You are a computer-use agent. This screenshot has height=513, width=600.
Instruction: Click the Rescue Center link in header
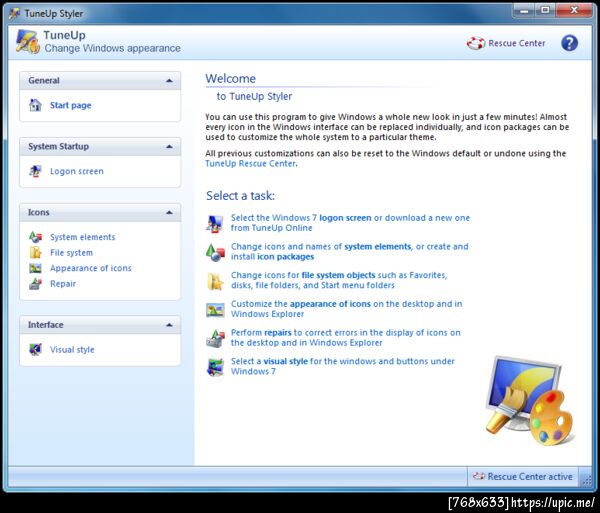517,43
